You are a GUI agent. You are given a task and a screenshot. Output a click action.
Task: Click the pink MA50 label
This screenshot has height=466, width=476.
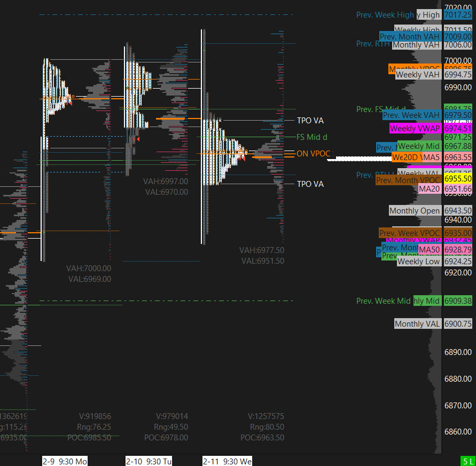430,250
